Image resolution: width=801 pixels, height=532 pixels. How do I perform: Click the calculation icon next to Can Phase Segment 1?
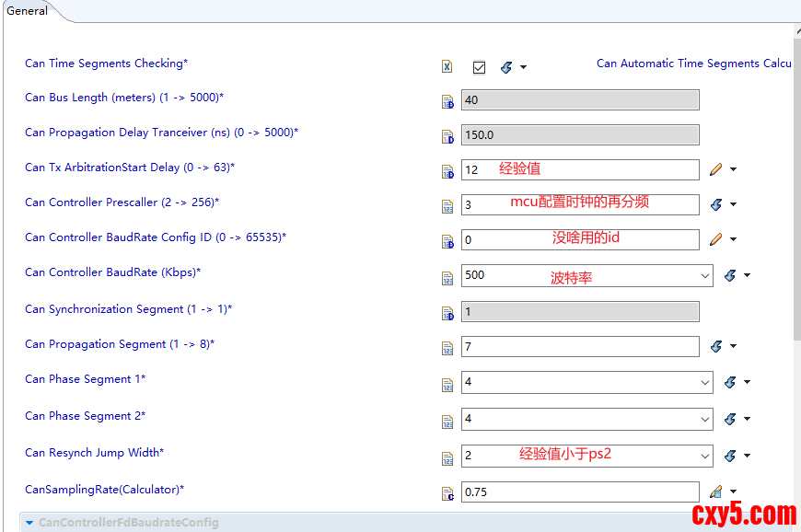[x=730, y=382]
